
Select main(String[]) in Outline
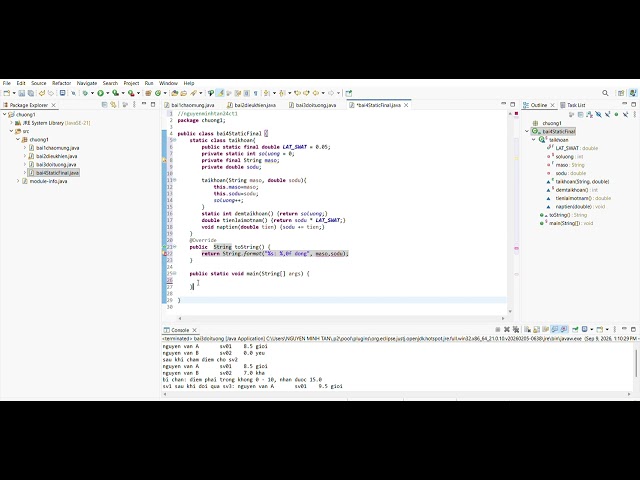pyautogui.click(x=567, y=223)
